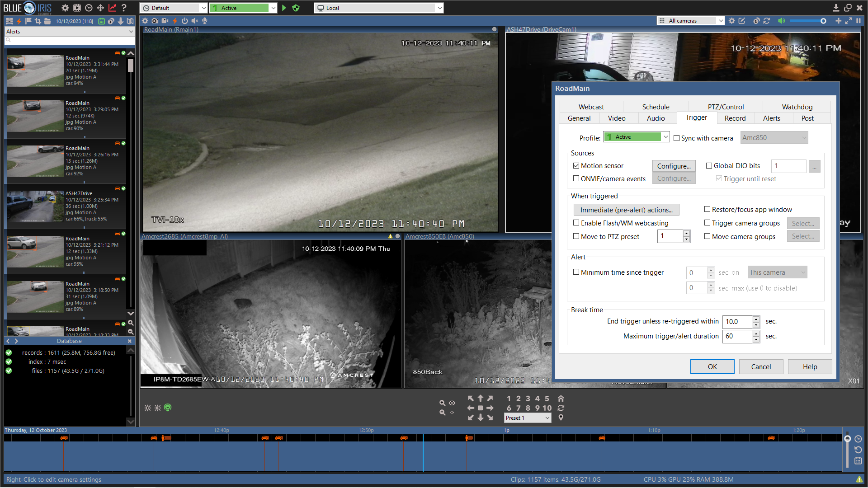Viewport: 868px width, 488px height.
Task: Click the timeline zoom slider handle
Action: coord(848,439)
